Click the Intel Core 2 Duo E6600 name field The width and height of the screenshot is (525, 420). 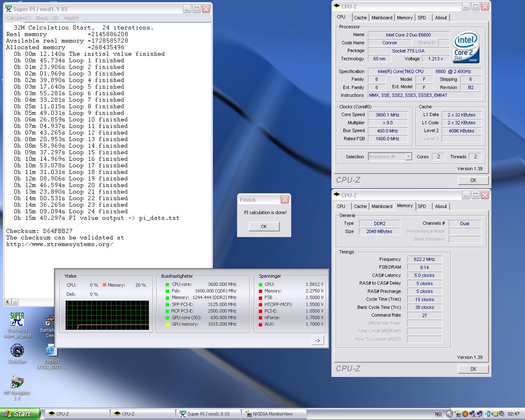coord(408,35)
